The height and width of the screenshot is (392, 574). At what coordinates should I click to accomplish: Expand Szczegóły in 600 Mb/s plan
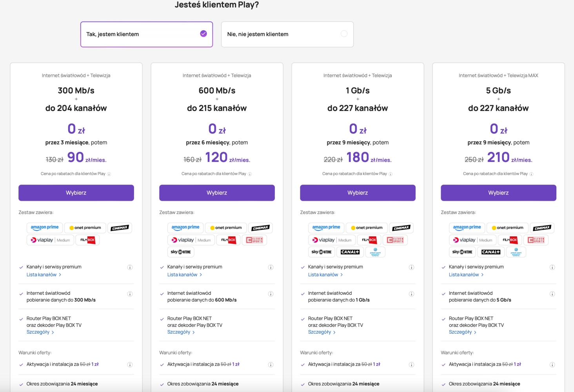click(181, 332)
